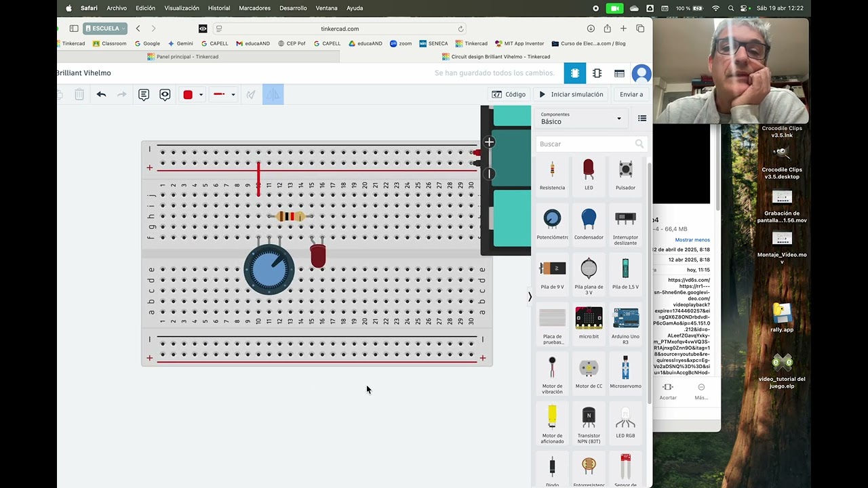The width and height of the screenshot is (868, 488).
Task: Open the Classroom bookmark
Action: (x=109, y=43)
